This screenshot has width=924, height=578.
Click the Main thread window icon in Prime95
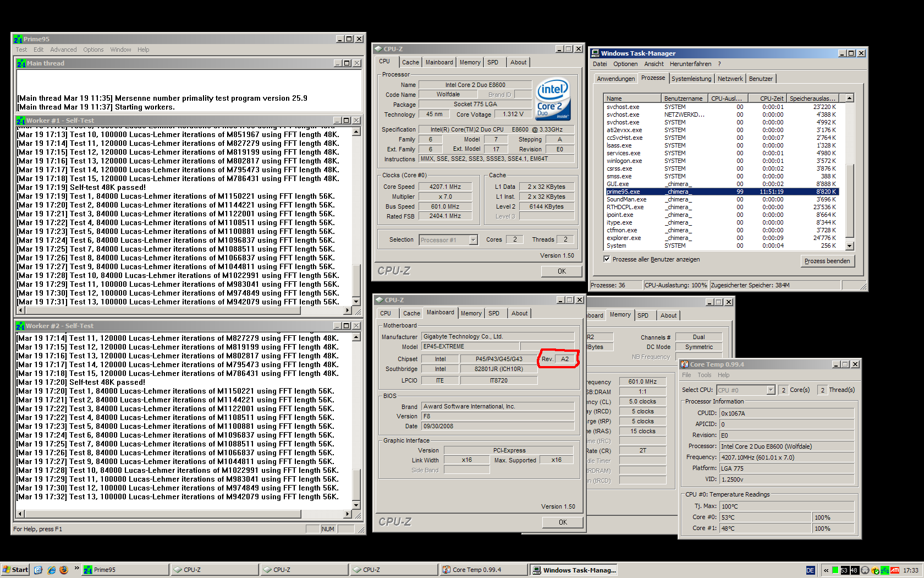tap(21, 63)
